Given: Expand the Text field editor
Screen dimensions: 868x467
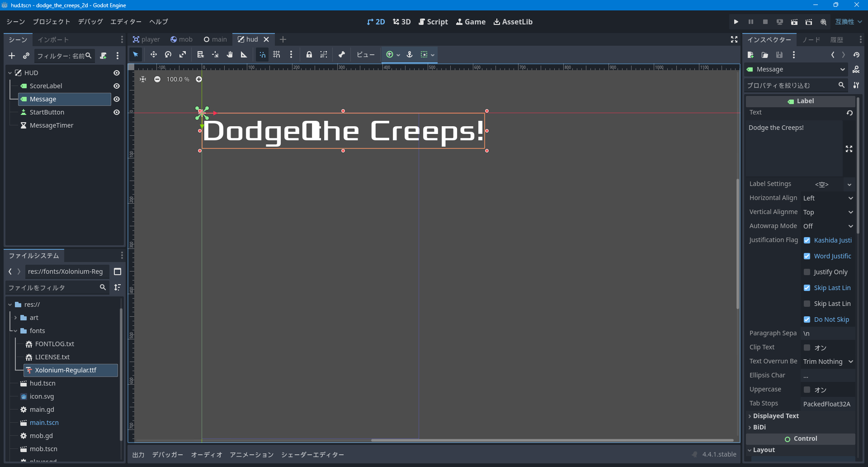Looking at the screenshot, I should (849, 149).
